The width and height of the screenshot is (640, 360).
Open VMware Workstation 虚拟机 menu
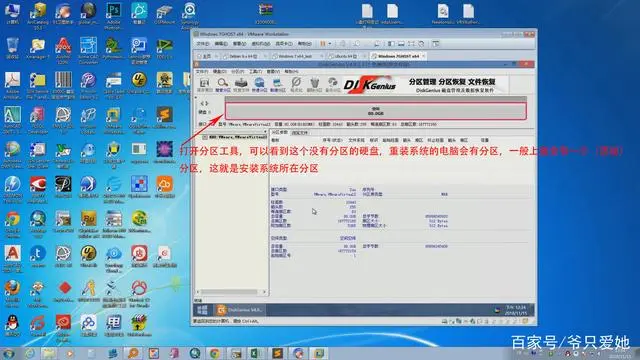[260, 44]
